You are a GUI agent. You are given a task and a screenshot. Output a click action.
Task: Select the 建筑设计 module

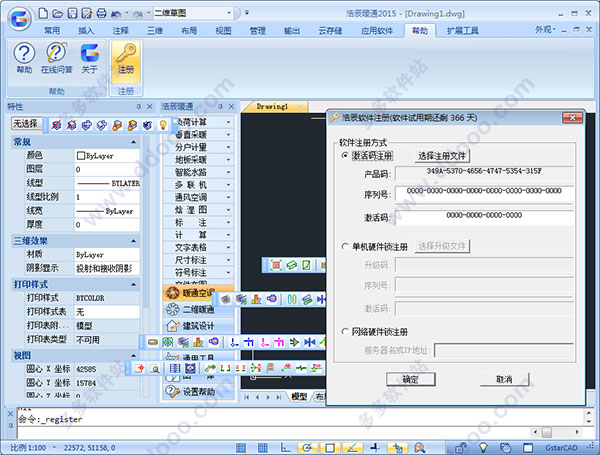(198, 326)
